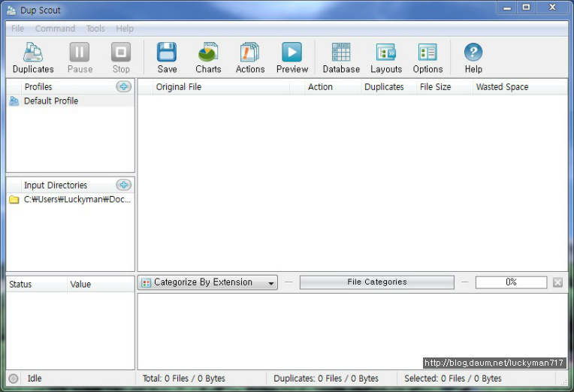Add an input directory with plus icon
This screenshot has width=574, height=392.
point(124,185)
